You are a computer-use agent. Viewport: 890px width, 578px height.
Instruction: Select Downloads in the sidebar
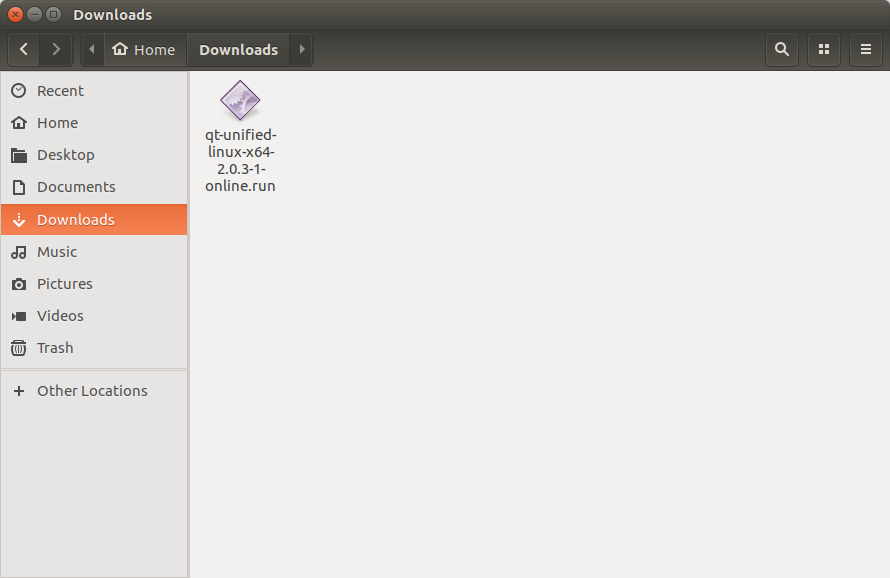(94, 220)
